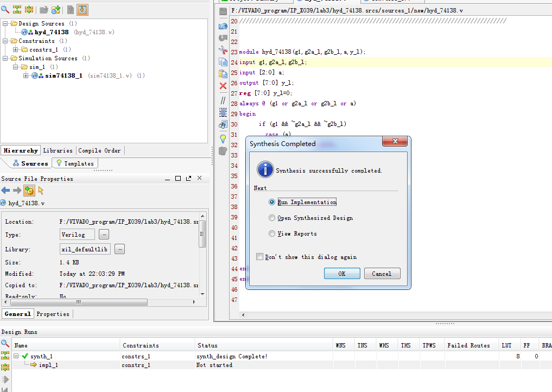552x392 pixels.
Task: Open the Templates tab
Action: pyautogui.click(x=75, y=163)
